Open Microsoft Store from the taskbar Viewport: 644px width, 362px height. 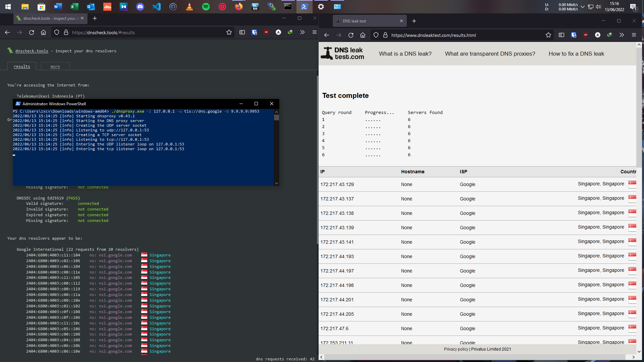[x=41, y=6]
